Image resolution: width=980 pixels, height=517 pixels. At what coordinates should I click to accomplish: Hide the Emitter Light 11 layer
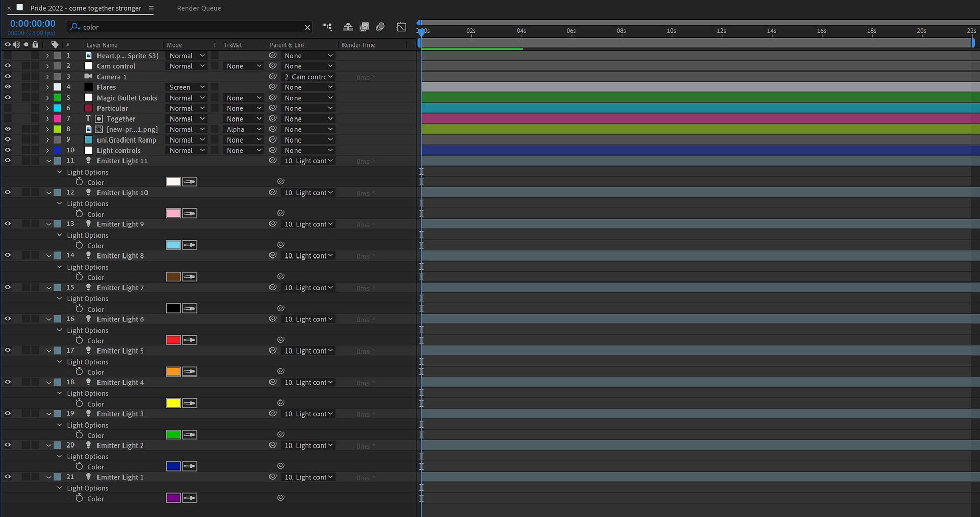tap(8, 160)
